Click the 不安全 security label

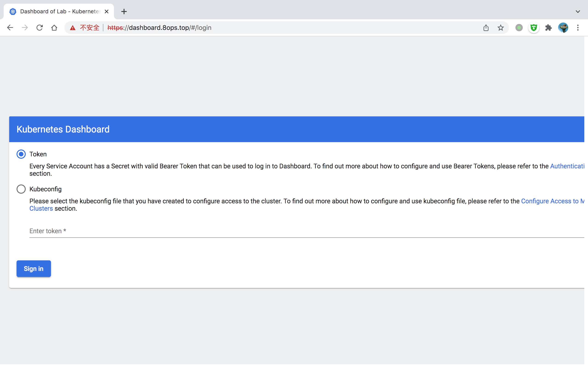[x=90, y=28]
